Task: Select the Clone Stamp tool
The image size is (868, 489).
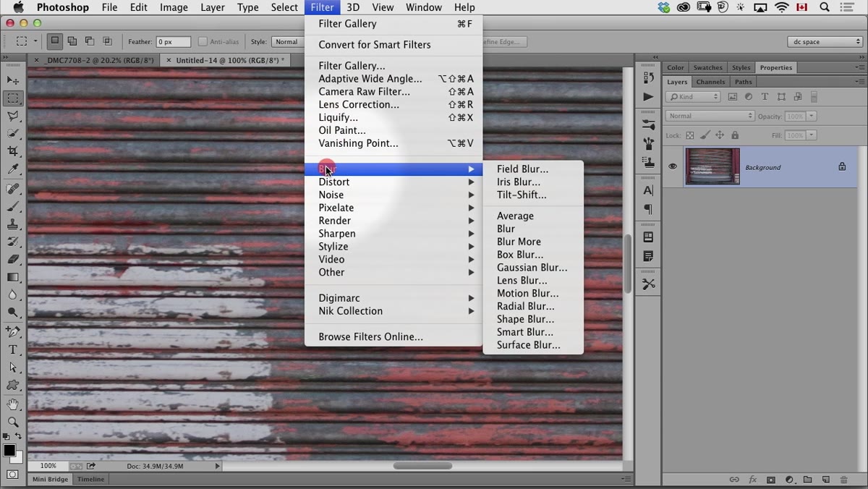Action: pos(13,224)
